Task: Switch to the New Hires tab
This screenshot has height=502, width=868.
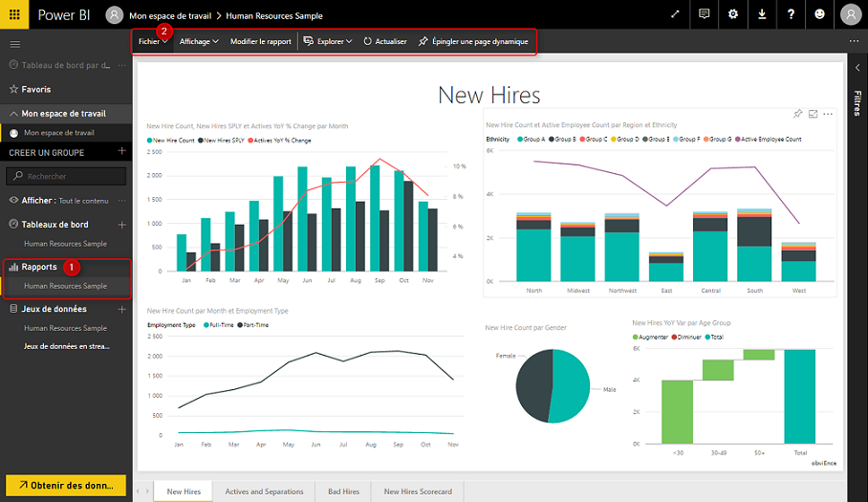Action: 184,491
